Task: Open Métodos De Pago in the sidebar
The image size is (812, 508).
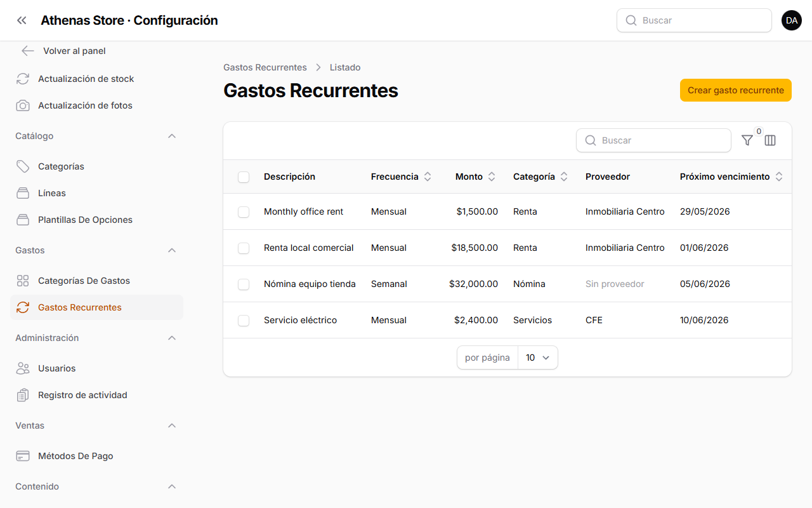Action: pos(96,456)
